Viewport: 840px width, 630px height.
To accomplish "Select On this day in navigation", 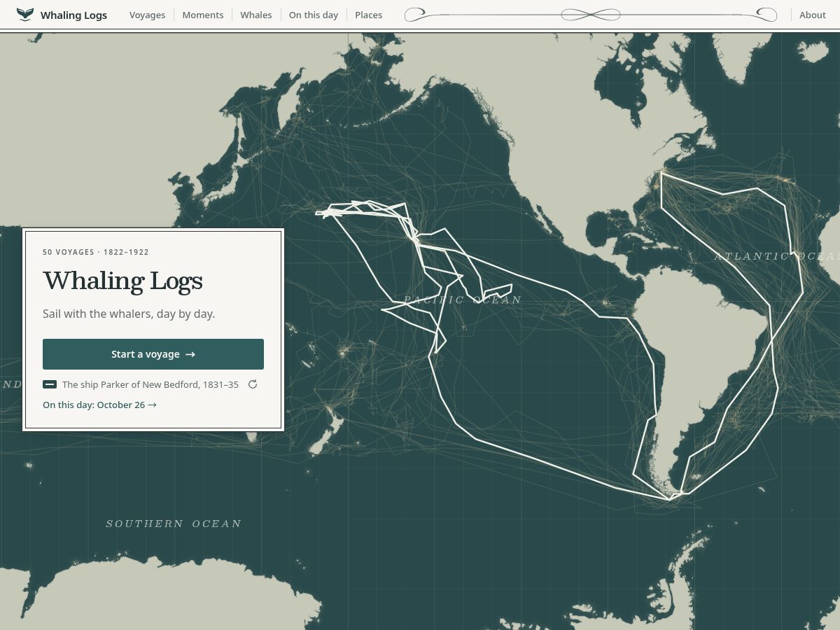I will tap(314, 15).
